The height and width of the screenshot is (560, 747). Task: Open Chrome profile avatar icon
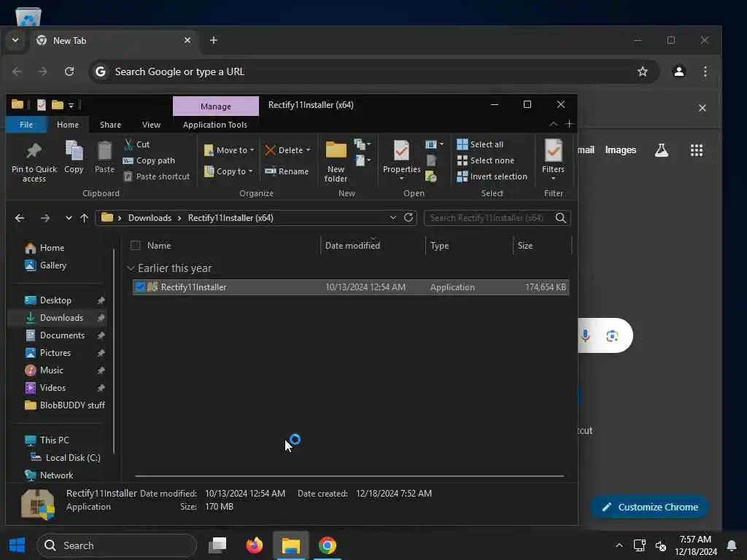tap(679, 71)
